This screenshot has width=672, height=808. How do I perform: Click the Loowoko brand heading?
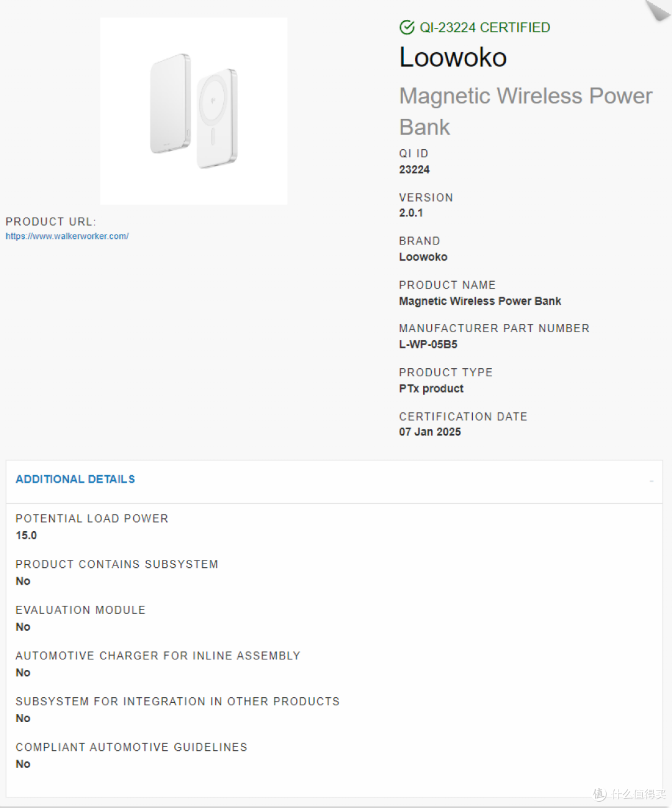click(453, 57)
